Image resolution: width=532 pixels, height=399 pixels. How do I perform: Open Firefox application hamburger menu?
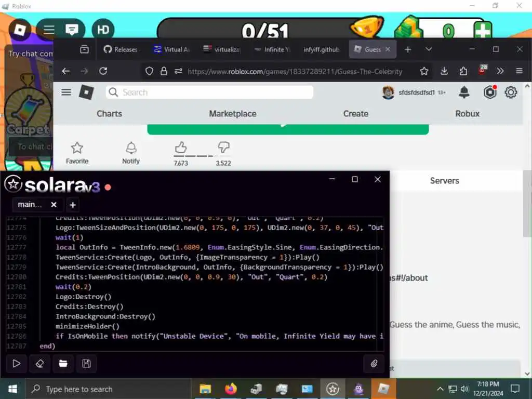[519, 71]
